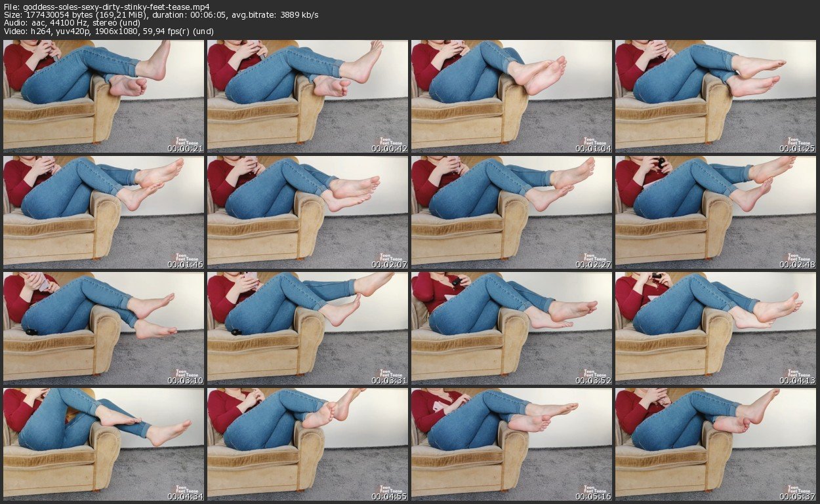
Task: Pick the thumbnail stamped 00:04:13
Action: [x=715, y=328]
